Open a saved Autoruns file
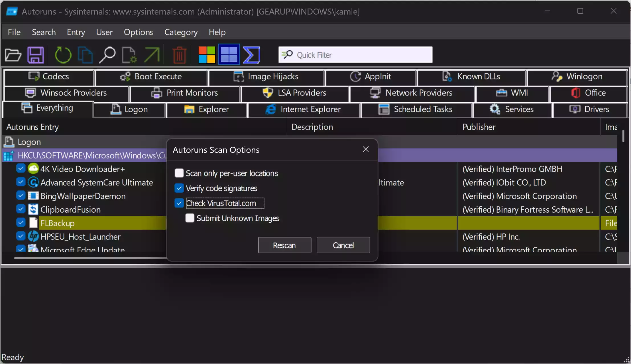The width and height of the screenshot is (631, 364). tap(13, 54)
